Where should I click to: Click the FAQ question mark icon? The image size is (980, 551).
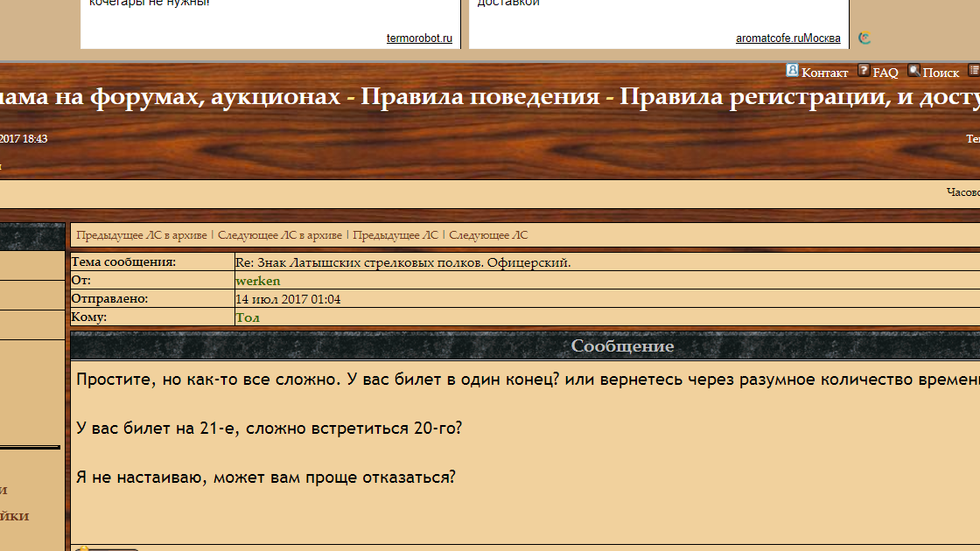[x=864, y=71]
